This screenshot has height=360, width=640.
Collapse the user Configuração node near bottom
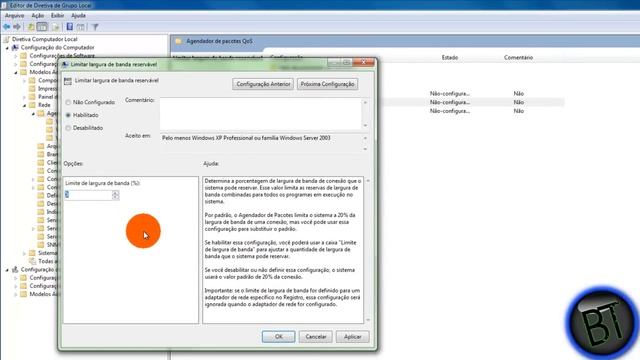point(7,270)
